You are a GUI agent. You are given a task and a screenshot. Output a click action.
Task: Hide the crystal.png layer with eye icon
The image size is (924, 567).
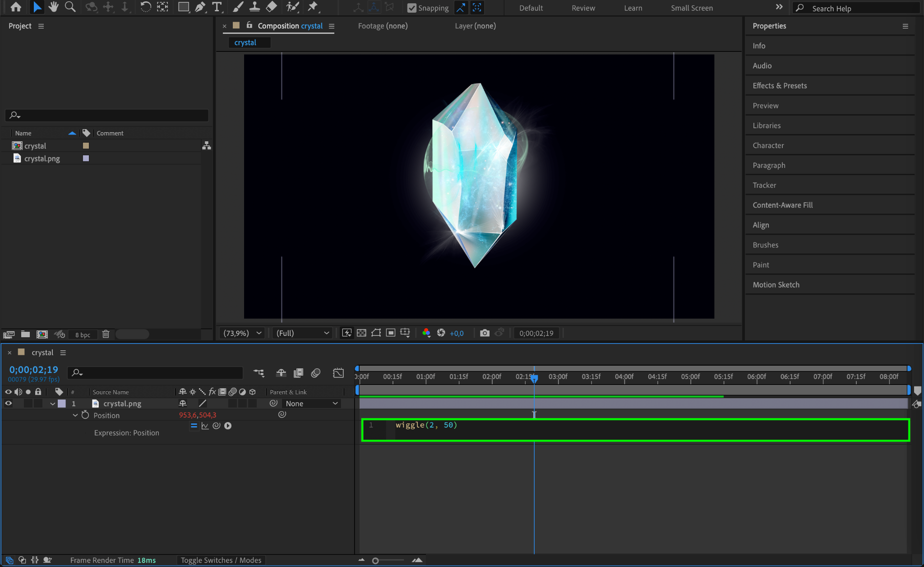click(x=8, y=404)
